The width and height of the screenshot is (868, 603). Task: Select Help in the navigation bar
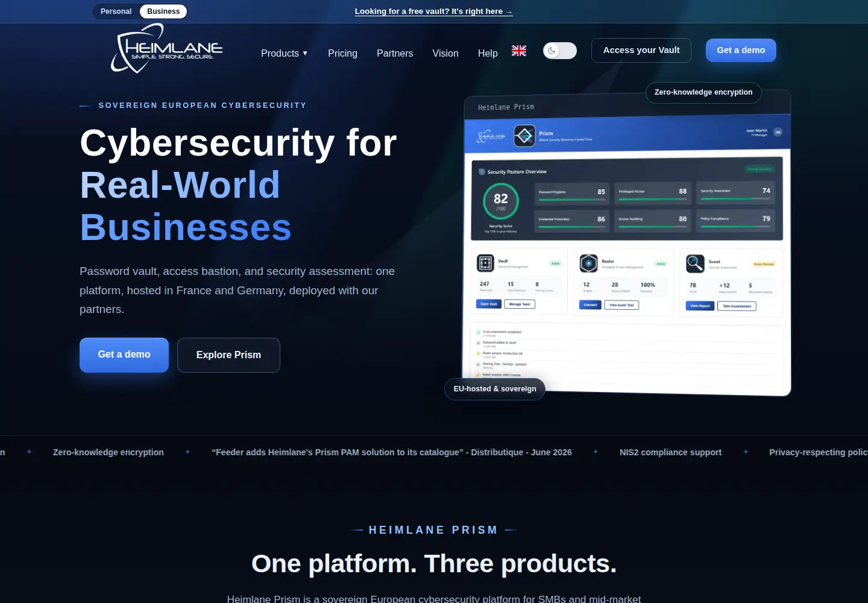tap(488, 53)
